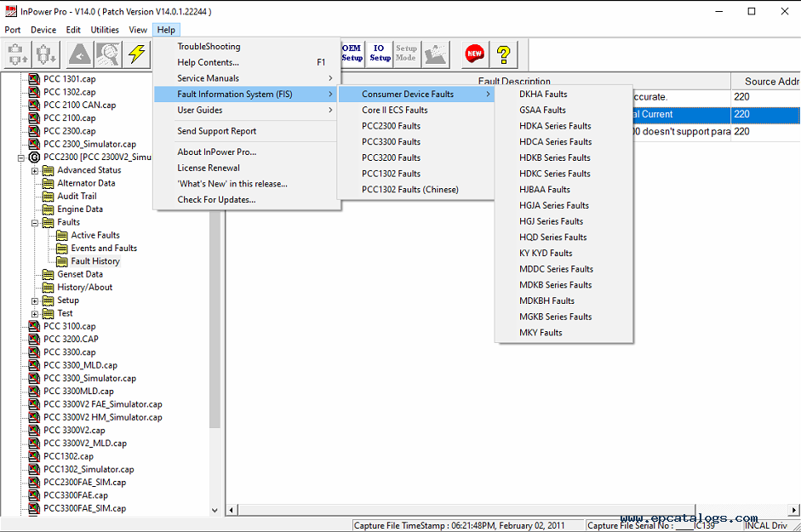The height and width of the screenshot is (532, 801).
Task: Click the Advanced Status folder icon
Action: [48, 170]
